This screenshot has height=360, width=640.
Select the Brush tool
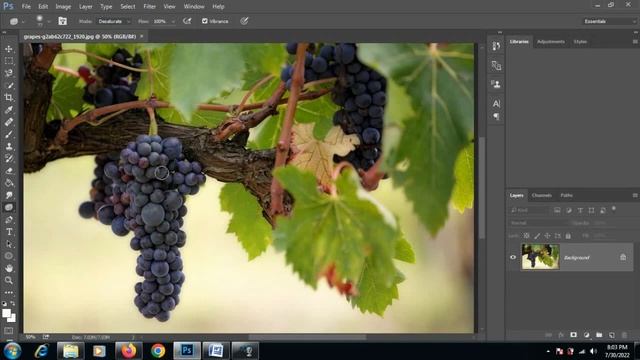9,134
